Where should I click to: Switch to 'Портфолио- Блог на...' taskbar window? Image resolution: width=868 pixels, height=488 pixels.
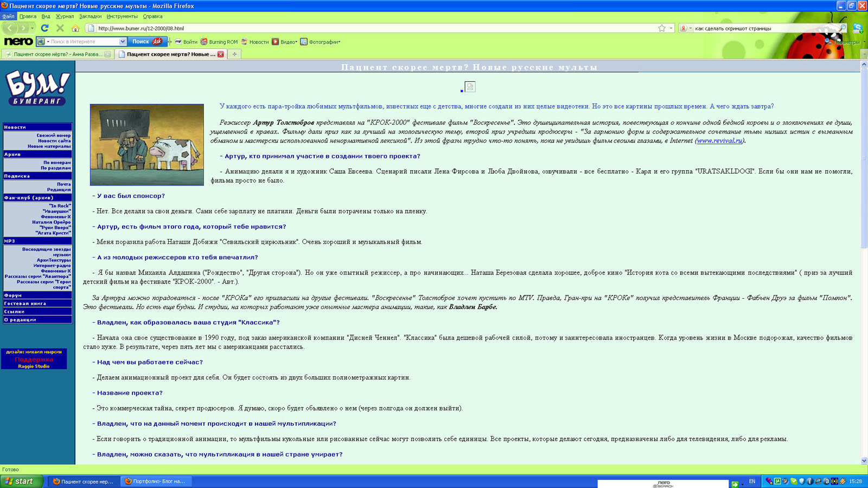[x=156, y=481]
